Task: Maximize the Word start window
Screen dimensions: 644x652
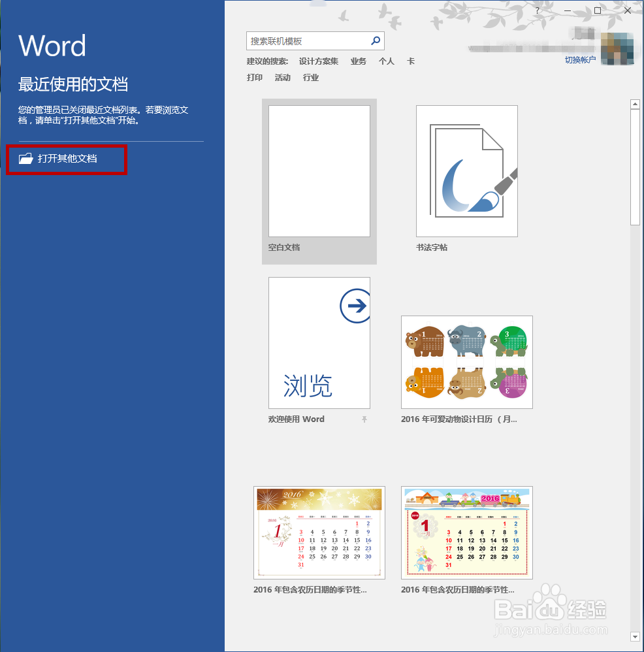Action: [598, 11]
